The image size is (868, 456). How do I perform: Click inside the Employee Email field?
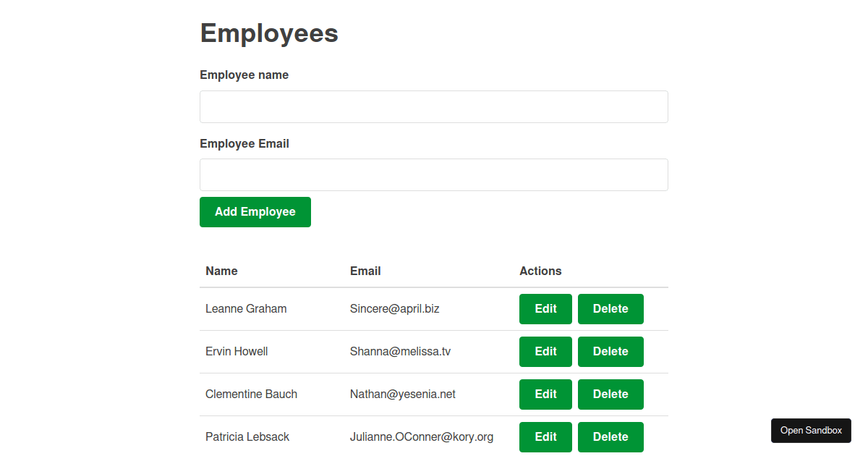(433, 174)
